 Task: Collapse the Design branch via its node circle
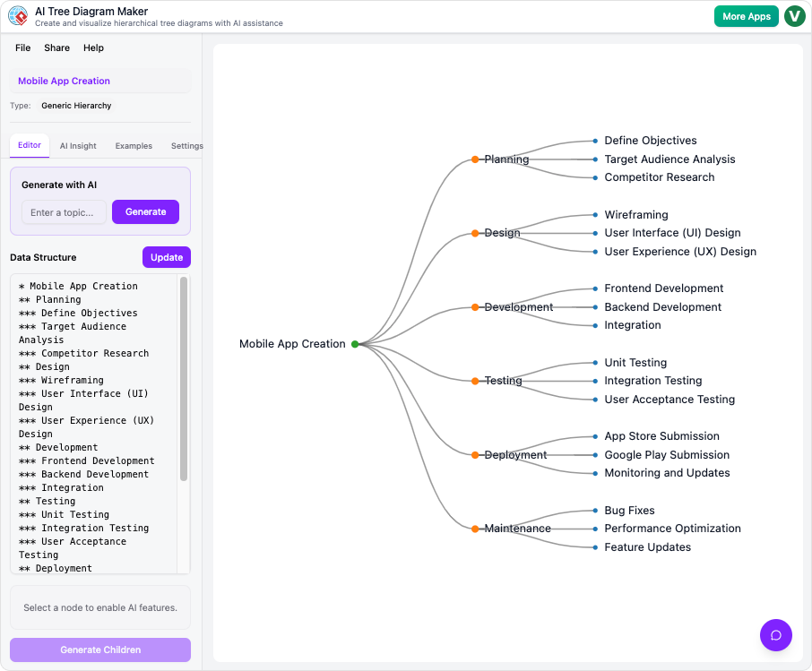pyautogui.click(x=473, y=233)
